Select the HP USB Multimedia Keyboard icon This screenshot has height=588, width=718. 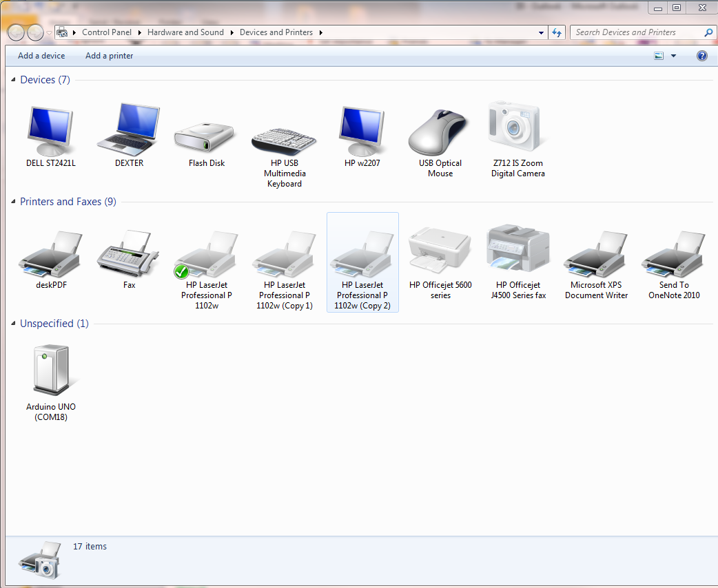point(284,141)
